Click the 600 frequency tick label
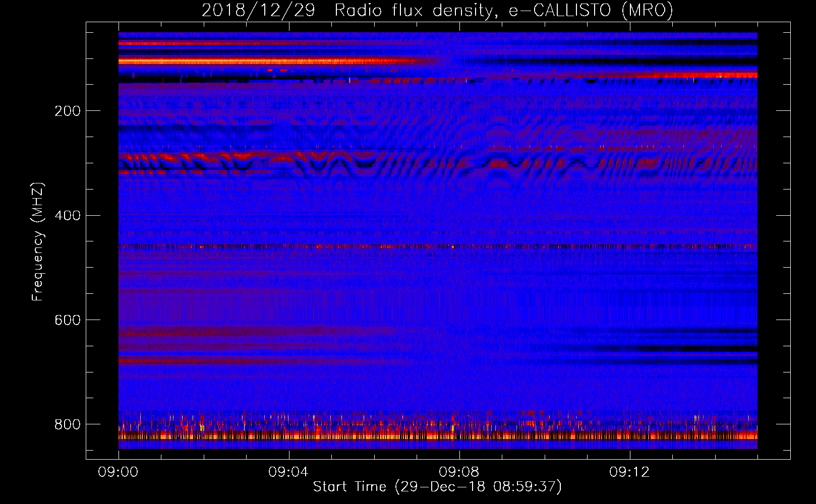816x504 pixels. click(68, 320)
